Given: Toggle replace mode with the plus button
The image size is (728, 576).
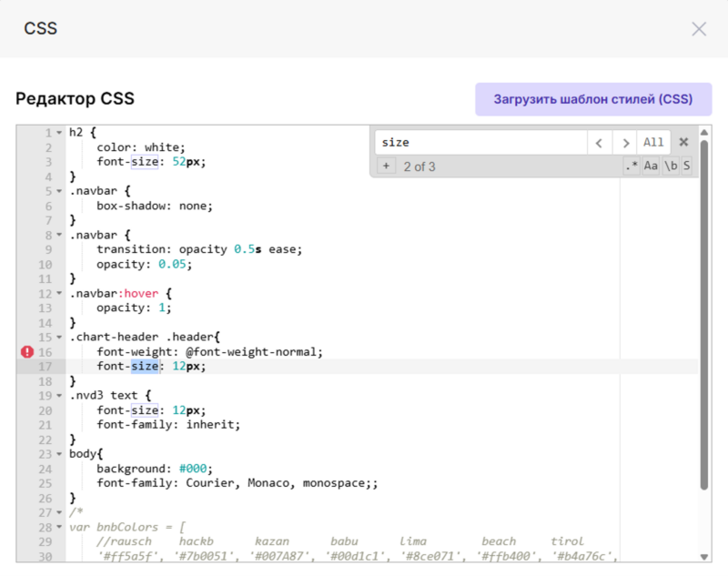Looking at the screenshot, I should pos(386,166).
